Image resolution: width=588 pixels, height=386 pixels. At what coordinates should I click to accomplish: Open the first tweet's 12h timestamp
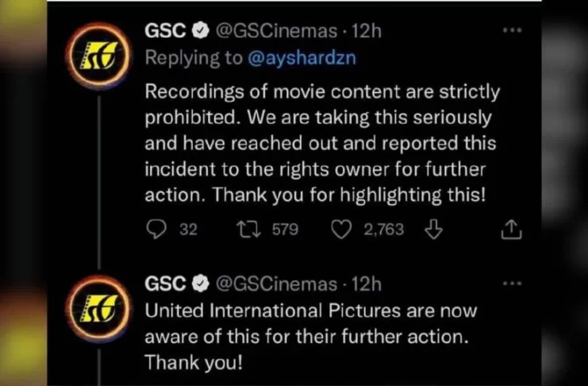[x=366, y=31]
